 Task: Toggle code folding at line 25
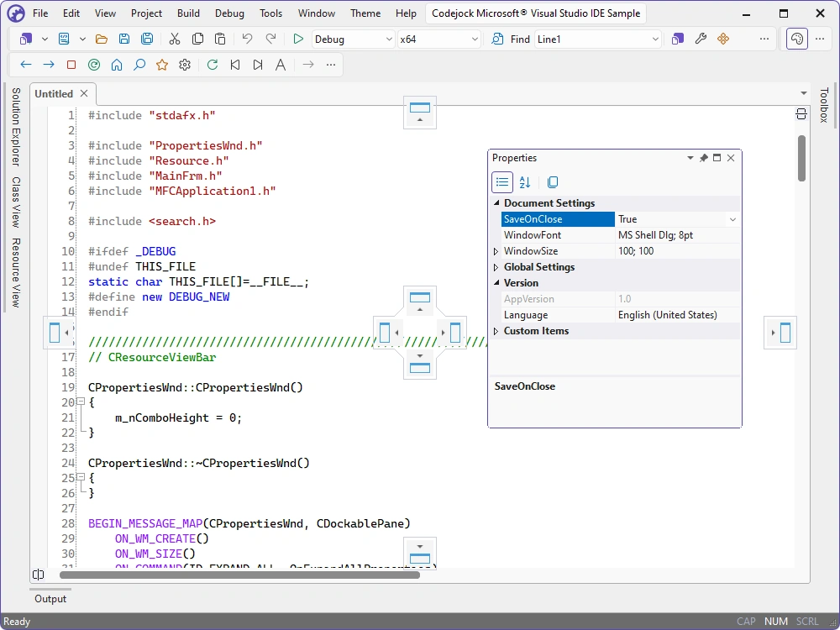tap(81, 477)
